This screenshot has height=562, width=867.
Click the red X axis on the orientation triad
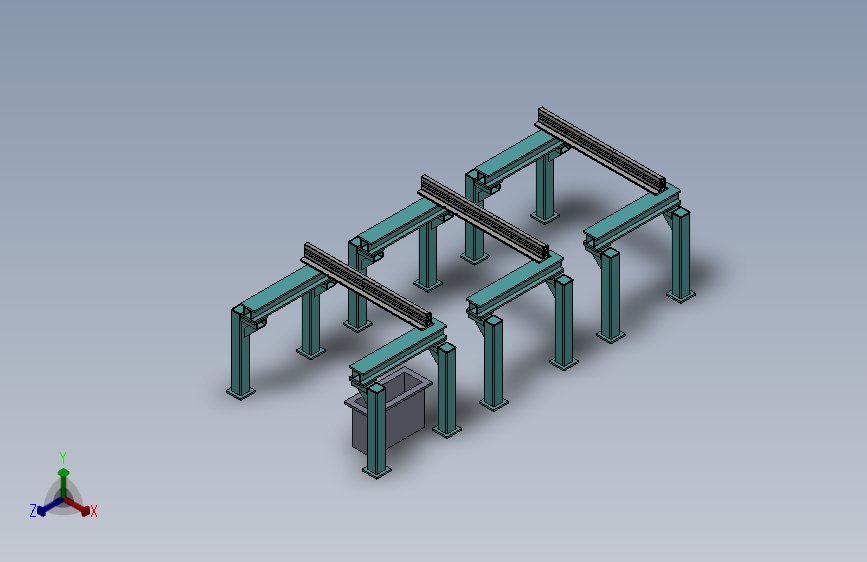tap(78, 506)
